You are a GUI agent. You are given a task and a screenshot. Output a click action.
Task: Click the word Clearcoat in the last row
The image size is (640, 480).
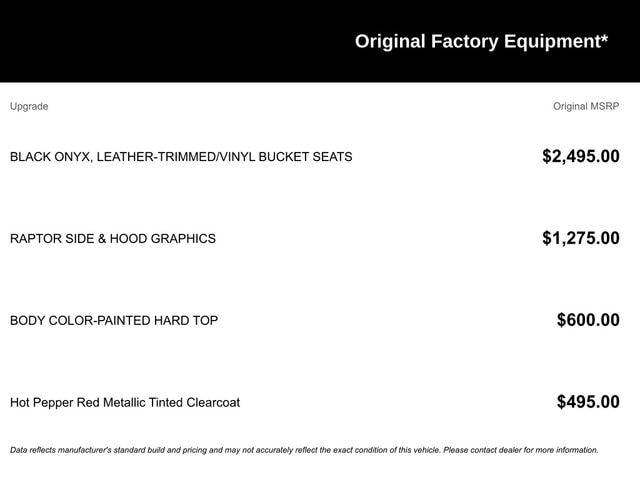pyautogui.click(x=210, y=403)
